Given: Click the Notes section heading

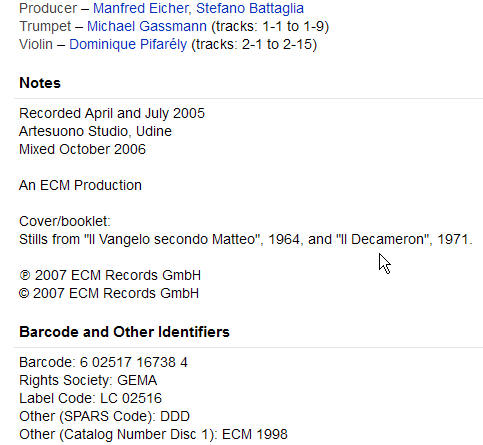Looking at the screenshot, I should click(x=40, y=83).
